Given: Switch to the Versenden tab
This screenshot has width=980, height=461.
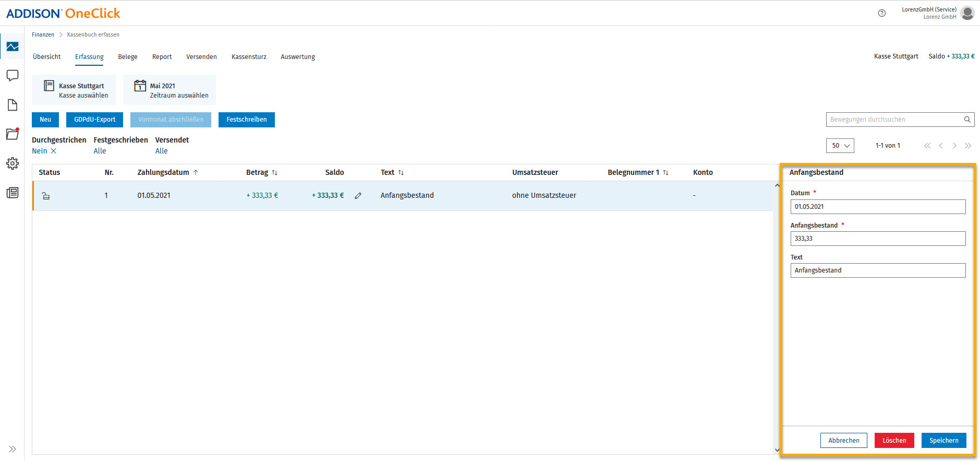Looking at the screenshot, I should pos(201,57).
